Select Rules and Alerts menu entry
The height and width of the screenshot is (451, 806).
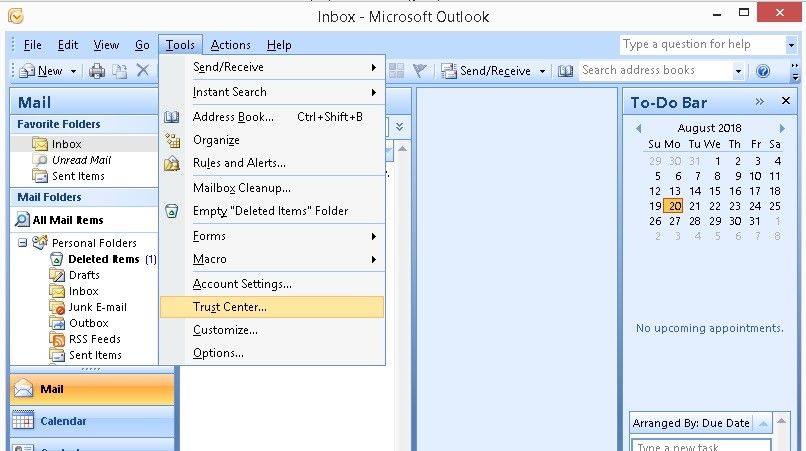click(272, 163)
